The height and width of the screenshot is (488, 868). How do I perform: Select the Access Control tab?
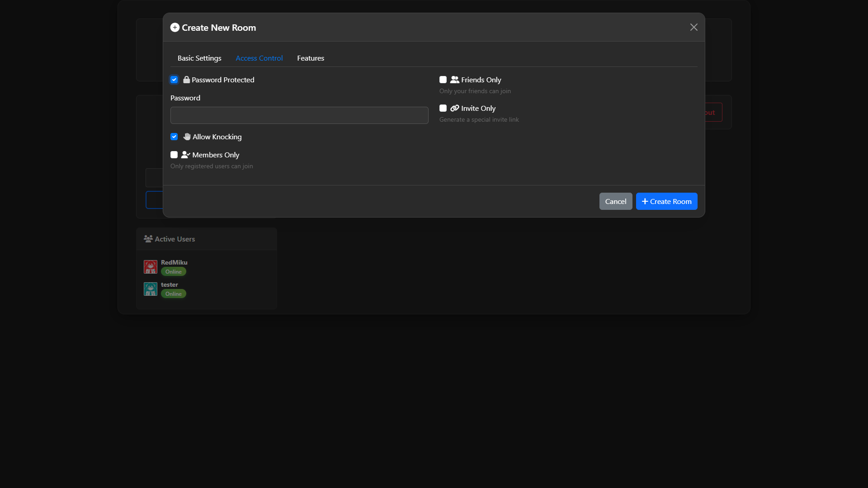point(259,58)
